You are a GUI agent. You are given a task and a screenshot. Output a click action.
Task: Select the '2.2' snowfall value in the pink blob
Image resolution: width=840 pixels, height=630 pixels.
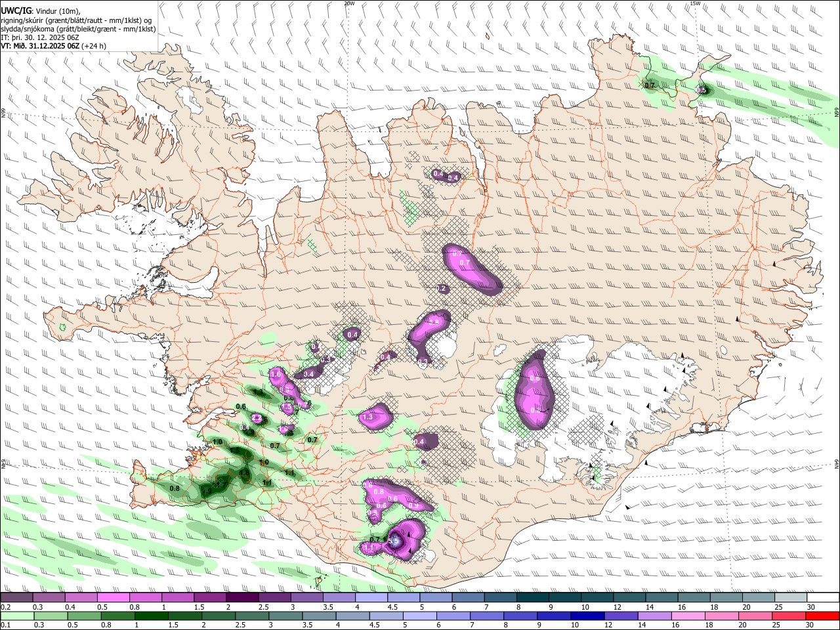257,418
